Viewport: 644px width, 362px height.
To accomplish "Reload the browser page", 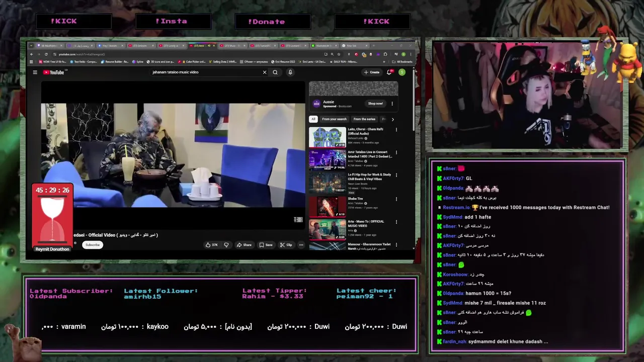I will 46,54.
